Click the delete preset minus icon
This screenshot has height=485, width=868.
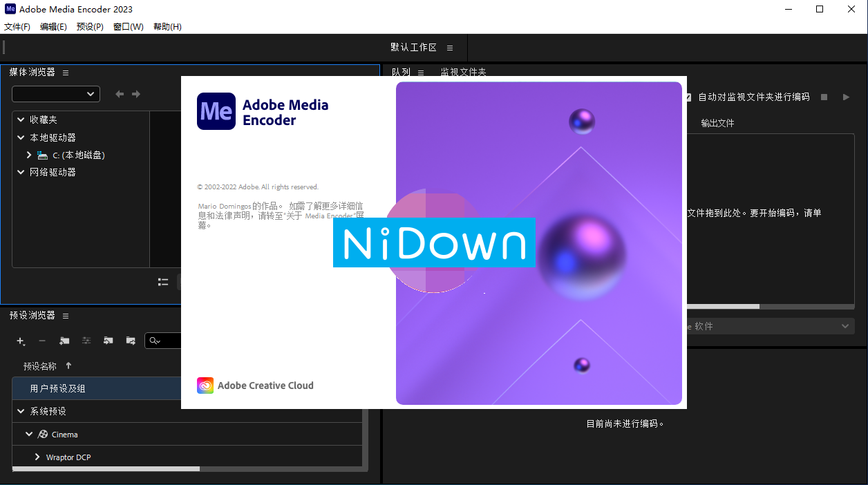[42, 341]
